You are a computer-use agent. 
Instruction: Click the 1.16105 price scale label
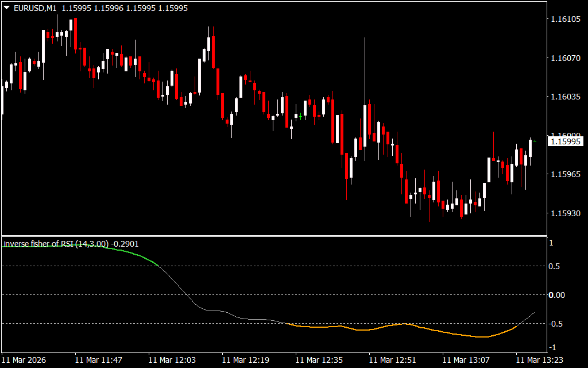pos(565,19)
